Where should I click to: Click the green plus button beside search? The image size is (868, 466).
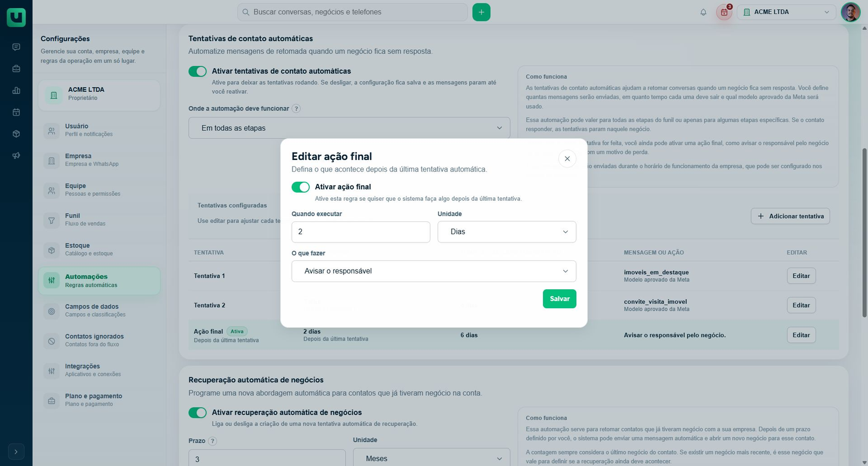coord(481,12)
